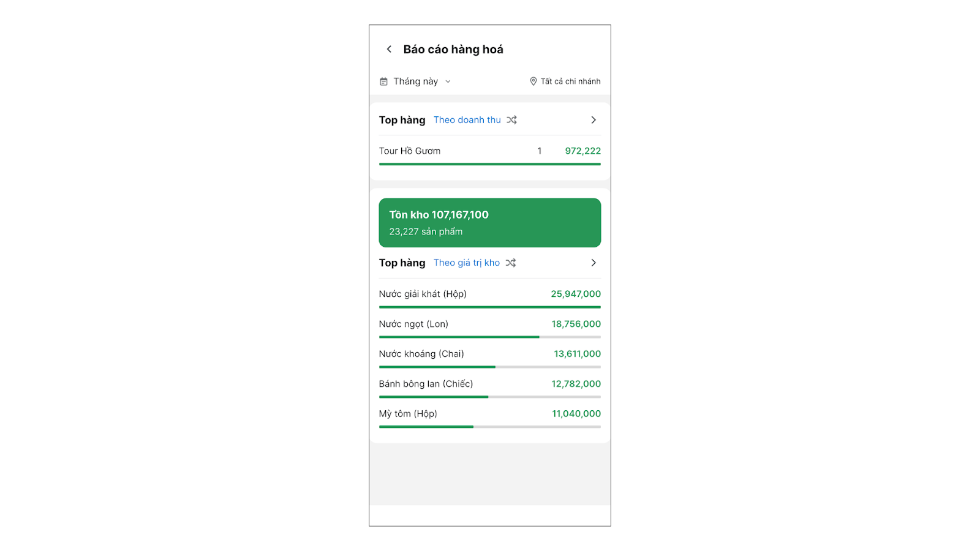Select the Nước khoáng (Chai) item
This screenshot has height=551, width=980.
(421, 354)
